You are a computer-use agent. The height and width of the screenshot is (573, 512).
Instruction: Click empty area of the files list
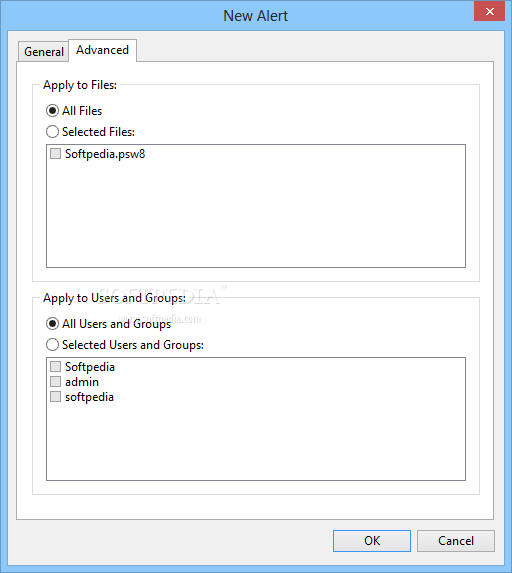(256, 216)
